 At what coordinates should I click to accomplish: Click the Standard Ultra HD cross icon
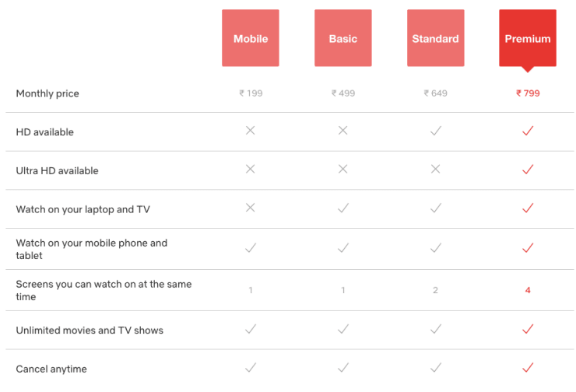(x=435, y=170)
